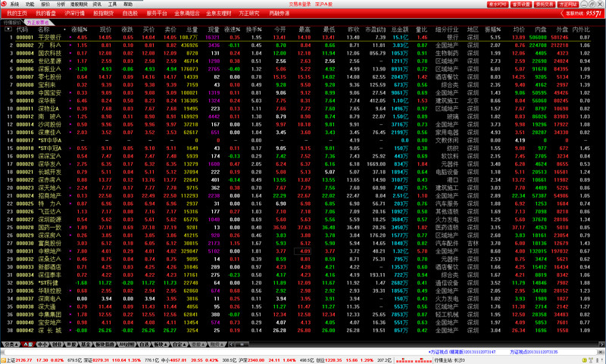Switch to the 自选股 tab
Screen dimensions: 606x364
pyautogui.click(x=130, y=14)
